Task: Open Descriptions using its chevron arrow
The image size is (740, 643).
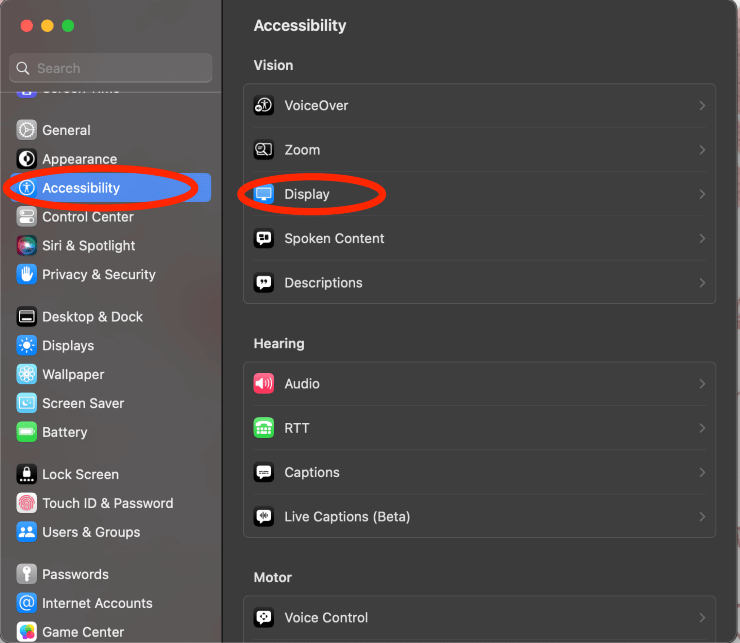Action: point(702,283)
